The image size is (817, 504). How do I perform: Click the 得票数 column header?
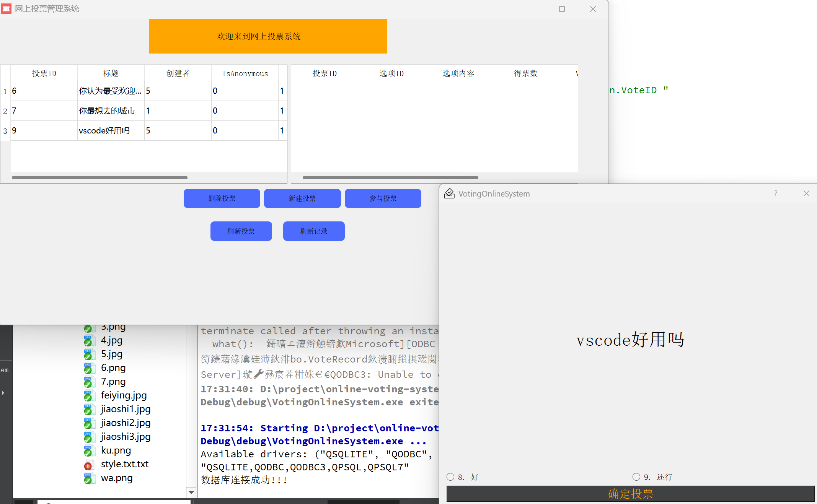pos(525,73)
